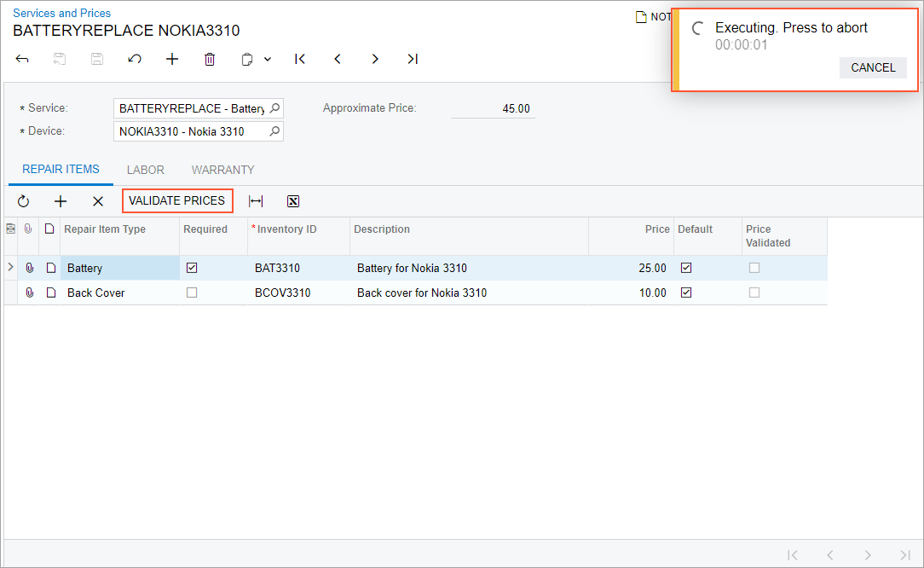Enable Required checkbox for Back Cover

[192, 293]
